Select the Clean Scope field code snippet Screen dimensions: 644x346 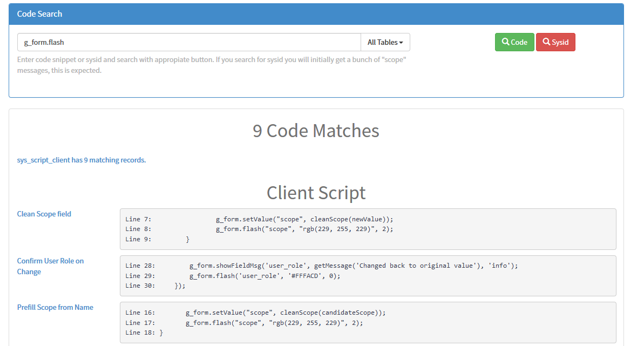coord(367,228)
